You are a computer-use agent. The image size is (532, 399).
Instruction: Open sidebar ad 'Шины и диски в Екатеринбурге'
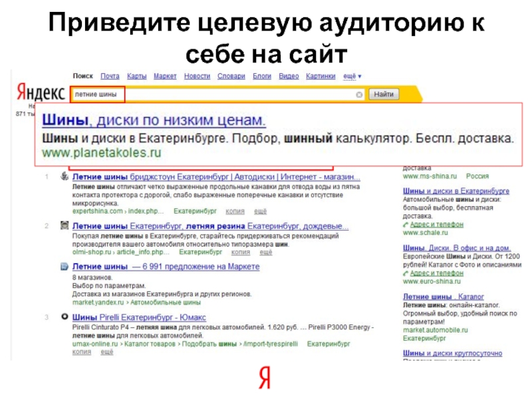coord(456,191)
